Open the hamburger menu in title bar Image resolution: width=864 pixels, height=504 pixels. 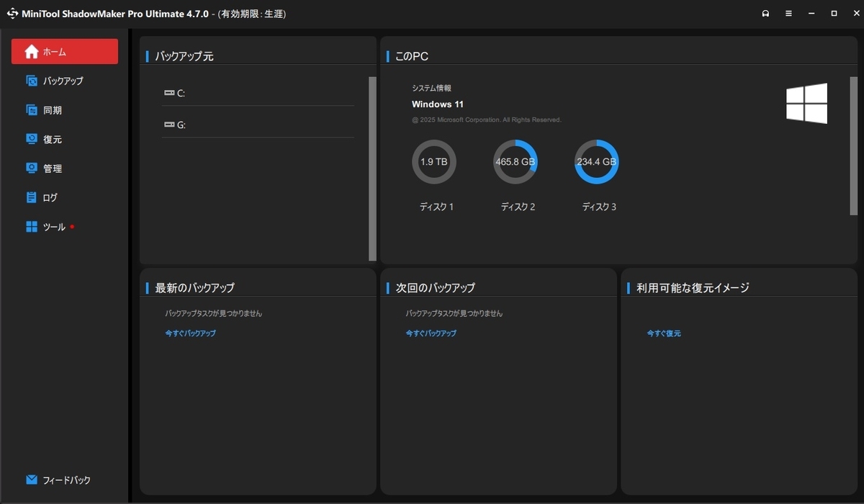tap(788, 14)
